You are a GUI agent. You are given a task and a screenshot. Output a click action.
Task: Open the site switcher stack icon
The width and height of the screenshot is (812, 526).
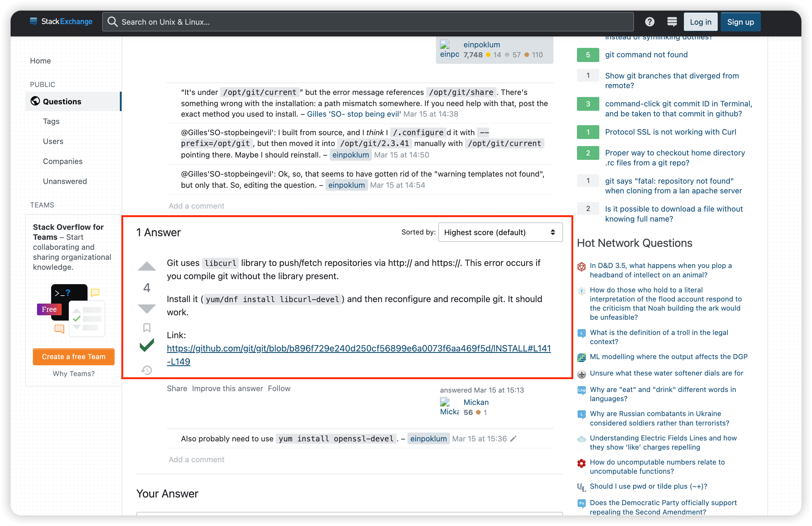[x=672, y=22]
